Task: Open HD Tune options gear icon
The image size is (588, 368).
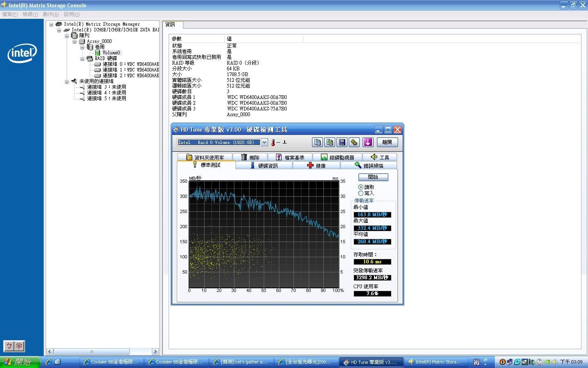Action: coord(354,142)
